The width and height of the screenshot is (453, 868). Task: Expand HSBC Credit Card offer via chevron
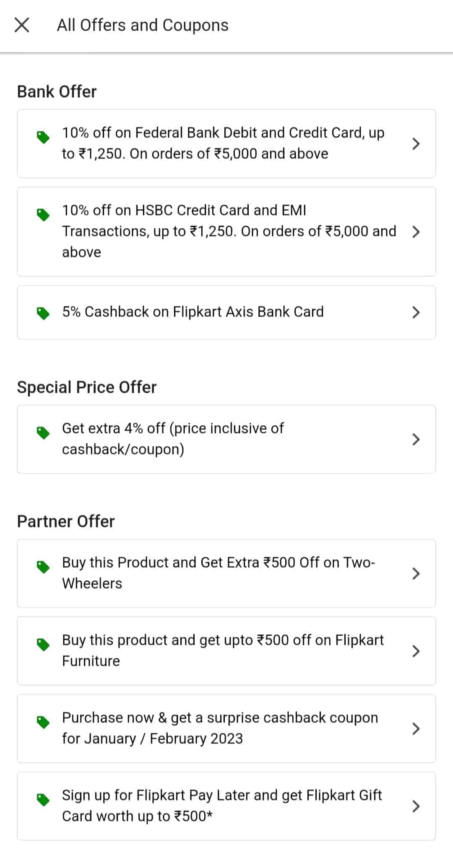[416, 231]
